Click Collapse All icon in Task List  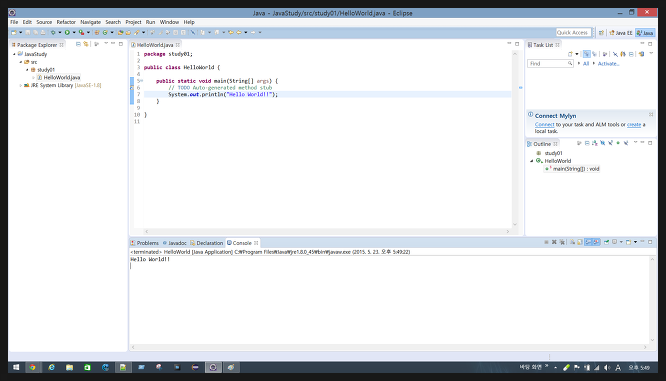point(631,54)
